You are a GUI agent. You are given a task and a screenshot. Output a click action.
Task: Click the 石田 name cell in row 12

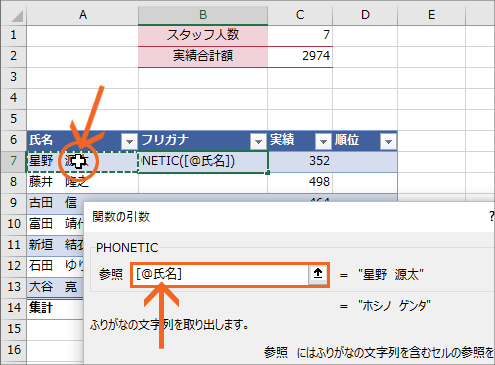click(x=55, y=266)
